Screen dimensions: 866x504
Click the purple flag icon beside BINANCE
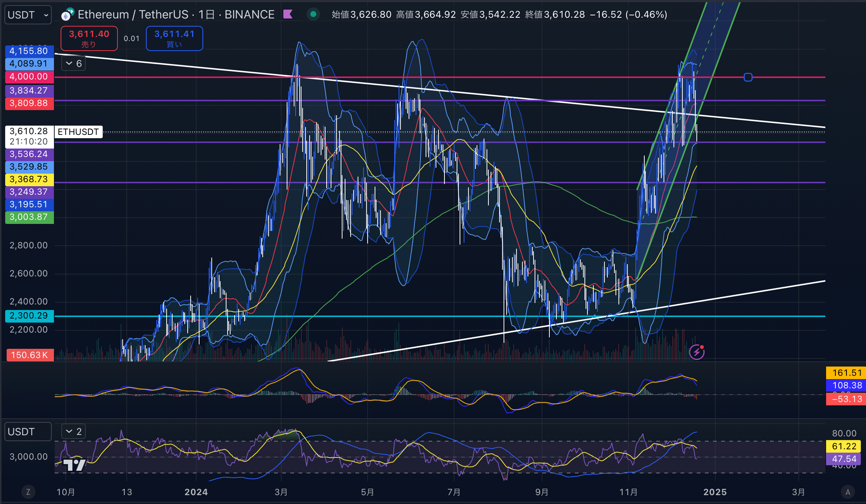[x=288, y=14]
